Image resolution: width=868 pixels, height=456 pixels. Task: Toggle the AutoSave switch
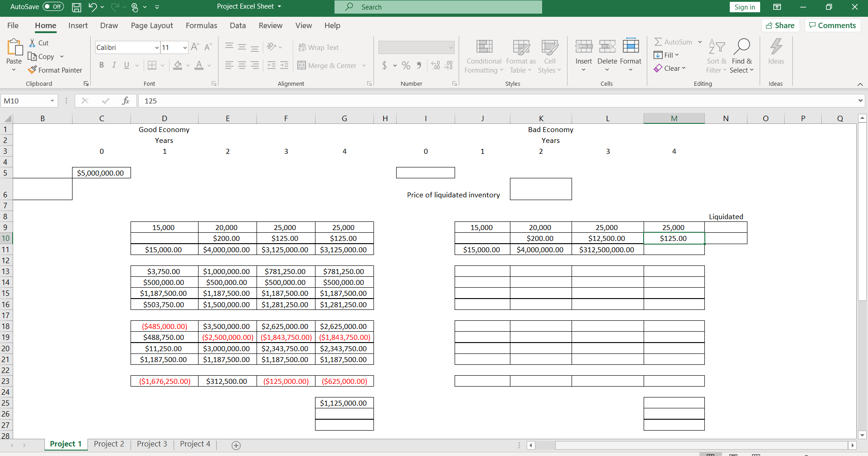(x=53, y=7)
